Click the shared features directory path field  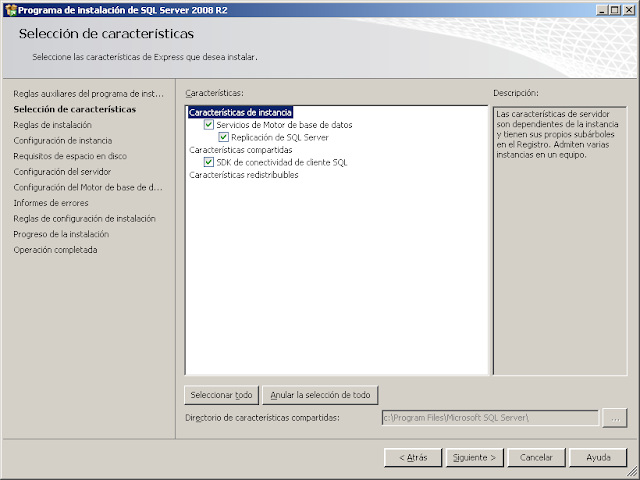tap(490, 418)
